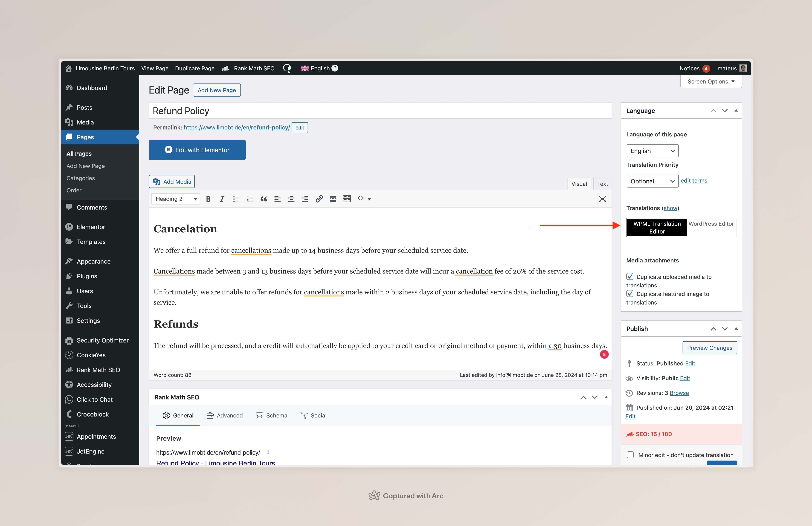
Task: Open All Pages submenu item
Action: tap(79, 154)
